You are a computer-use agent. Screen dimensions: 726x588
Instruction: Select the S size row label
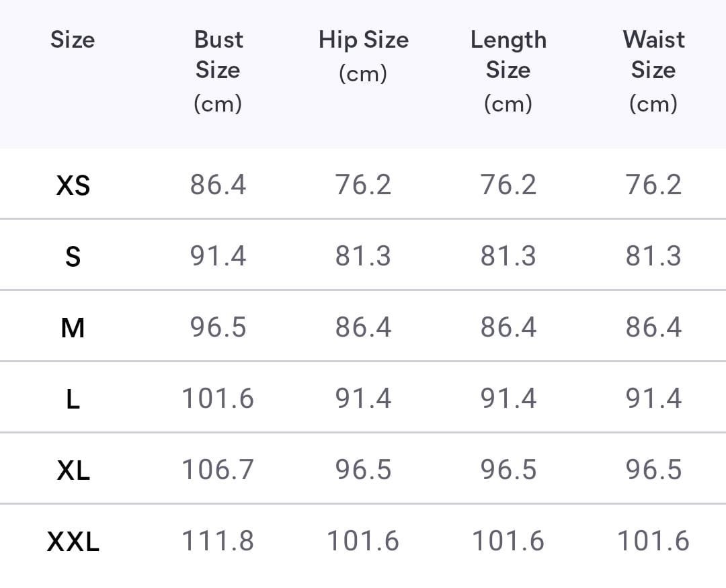[x=73, y=256]
